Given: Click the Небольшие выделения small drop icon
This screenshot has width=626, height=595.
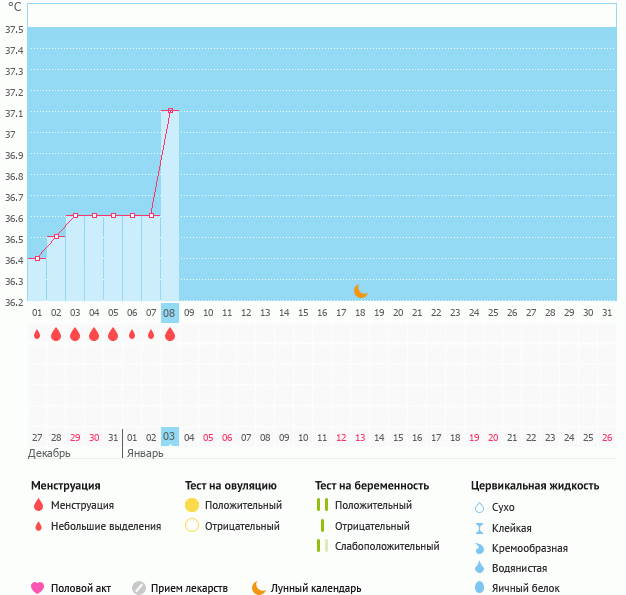Looking at the screenshot, I should click(x=38, y=526).
